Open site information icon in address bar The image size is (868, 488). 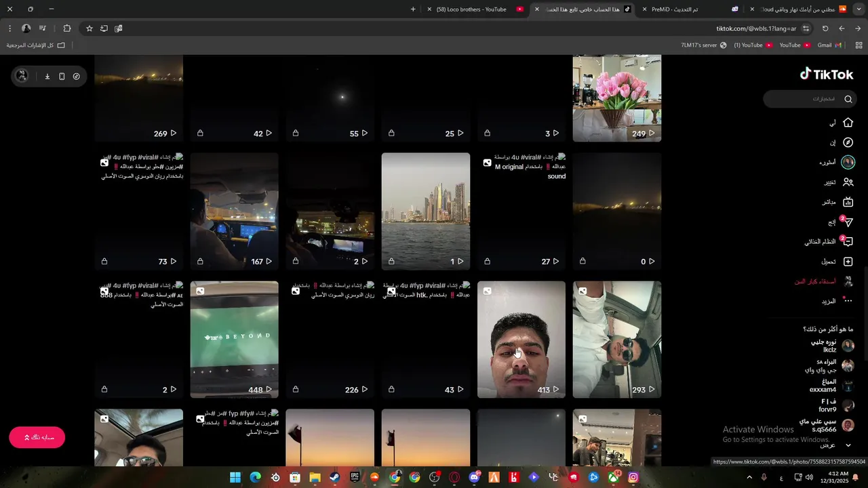tap(806, 28)
